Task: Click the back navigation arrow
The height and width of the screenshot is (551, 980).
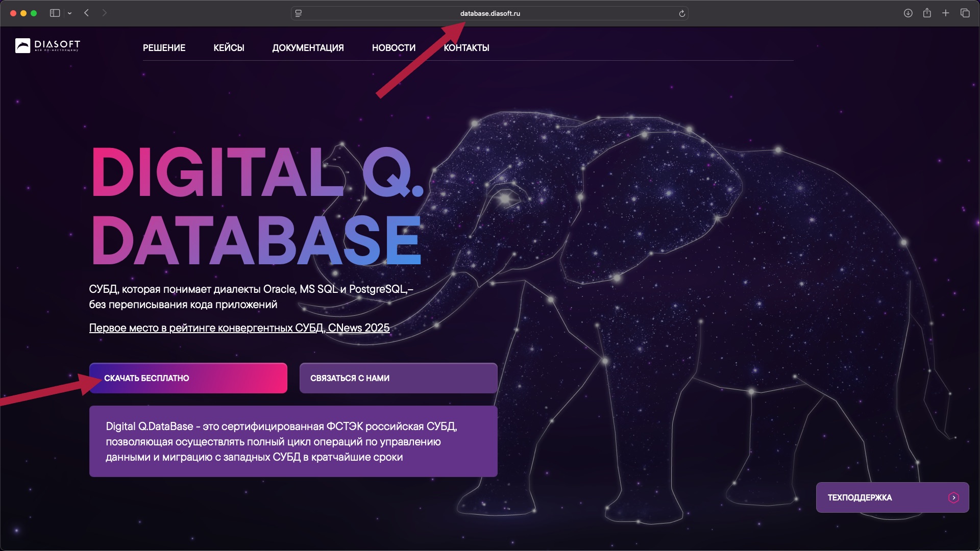Action: tap(86, 13)
